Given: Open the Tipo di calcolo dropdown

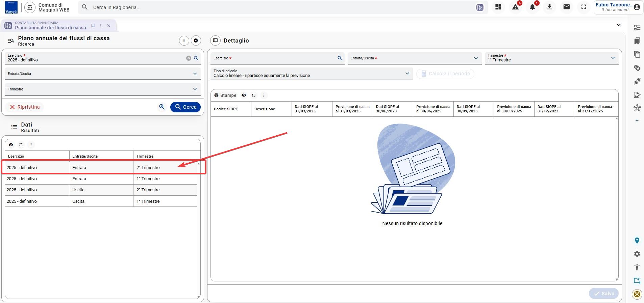Looking at the screenshot, I should click(312, 74).
